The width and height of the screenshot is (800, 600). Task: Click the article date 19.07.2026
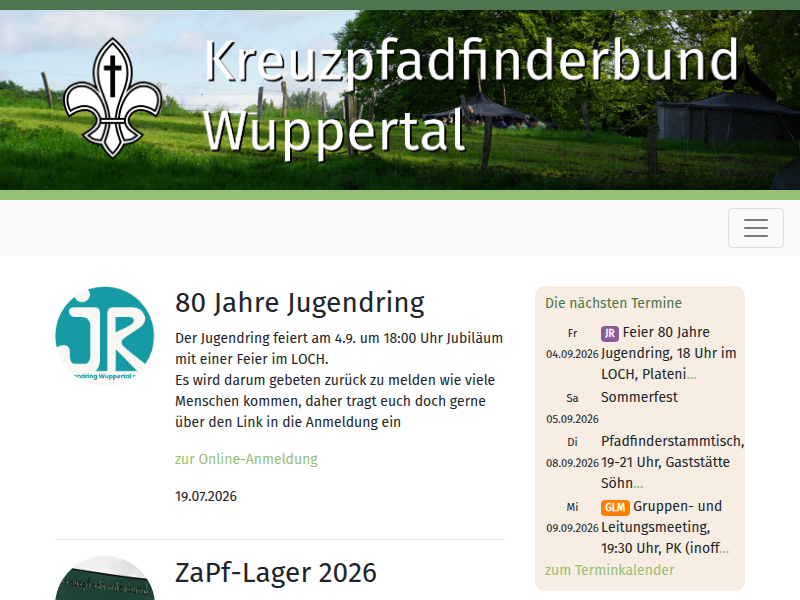coord(206,496)
